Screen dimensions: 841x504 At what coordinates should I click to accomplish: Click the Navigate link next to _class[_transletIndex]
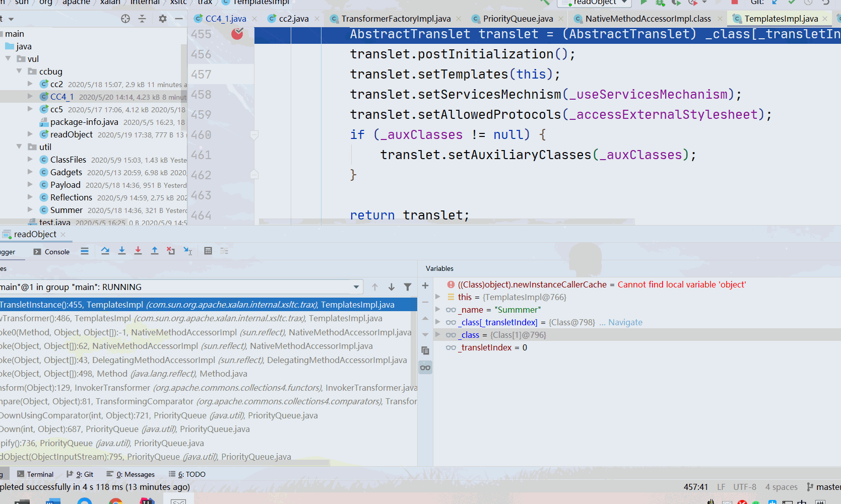point(625,322)
